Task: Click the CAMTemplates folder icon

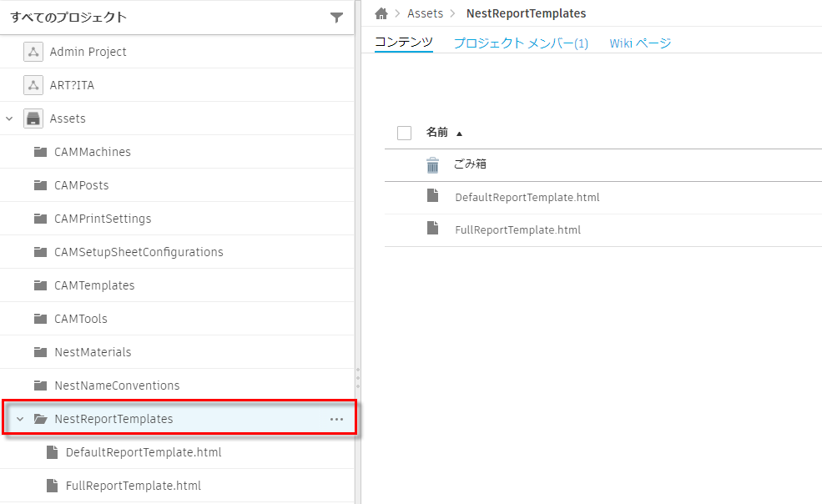Action: pyautogui.click(x=41, y=285)
